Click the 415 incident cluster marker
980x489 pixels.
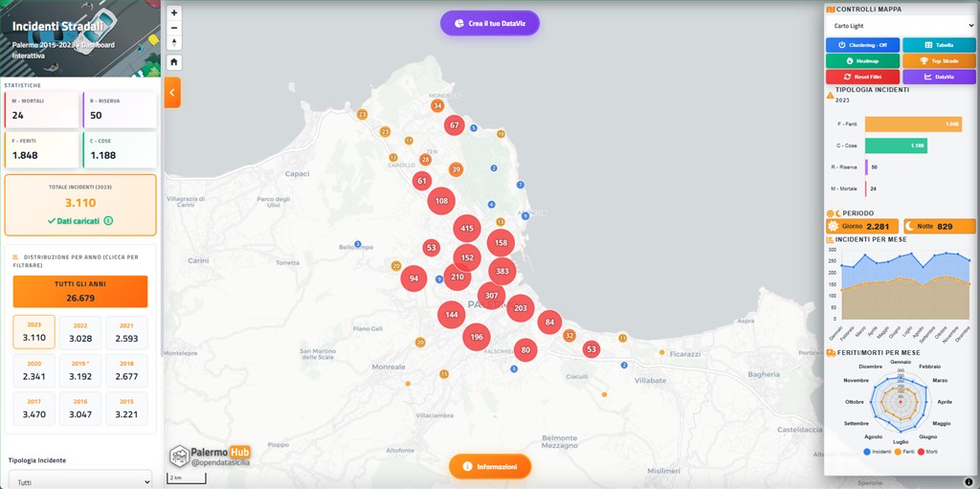(467, 229)
